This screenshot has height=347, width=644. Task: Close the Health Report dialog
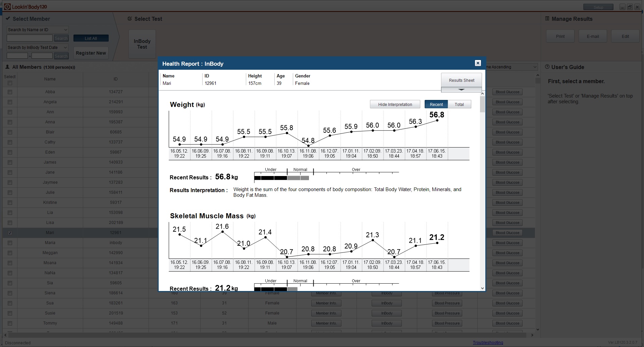pyautogui.click(x=478, y=63)
